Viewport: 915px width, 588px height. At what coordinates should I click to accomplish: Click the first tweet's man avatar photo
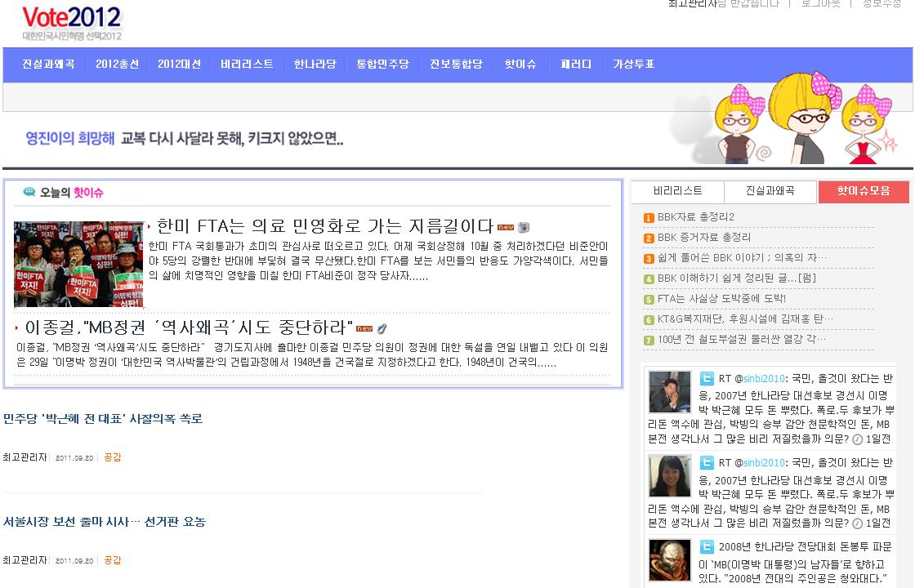670,392
